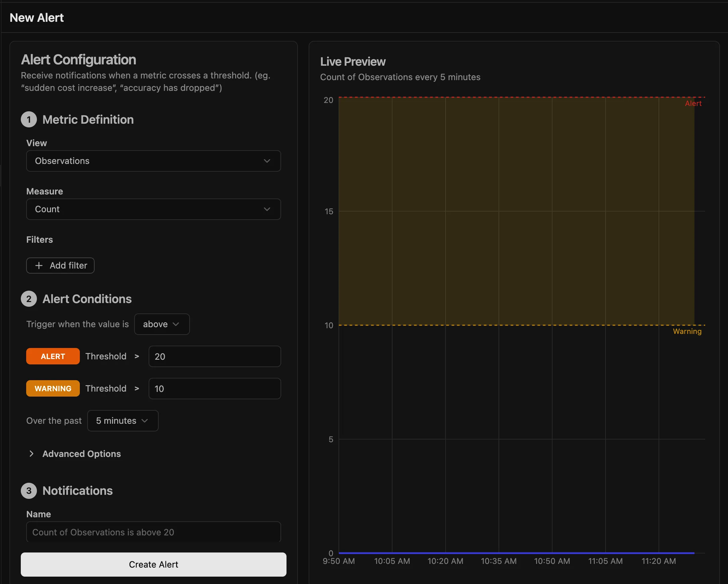
Task: Click the 9:50 AM axis label
Action: click(x=339, y=561)
